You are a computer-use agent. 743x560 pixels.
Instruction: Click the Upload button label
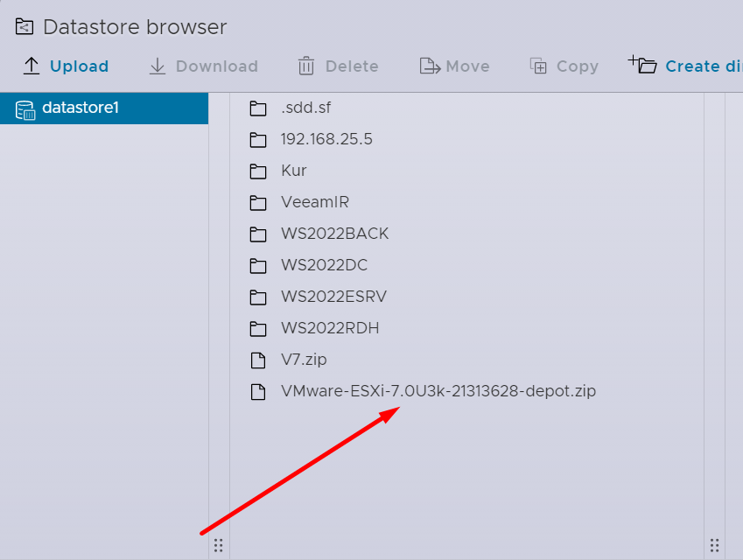click(79, 66)
